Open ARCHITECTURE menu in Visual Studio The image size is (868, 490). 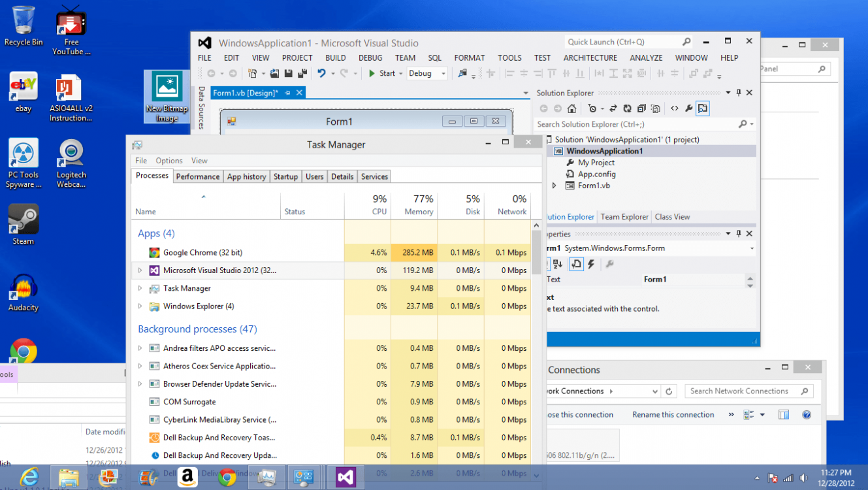tap(590, 57)
